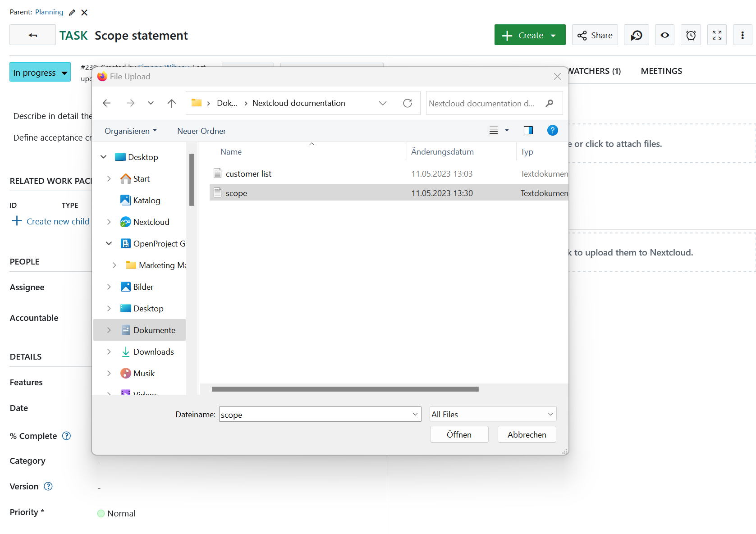Click the Öffnen button
756x534 pixels.
pos(459,434)
